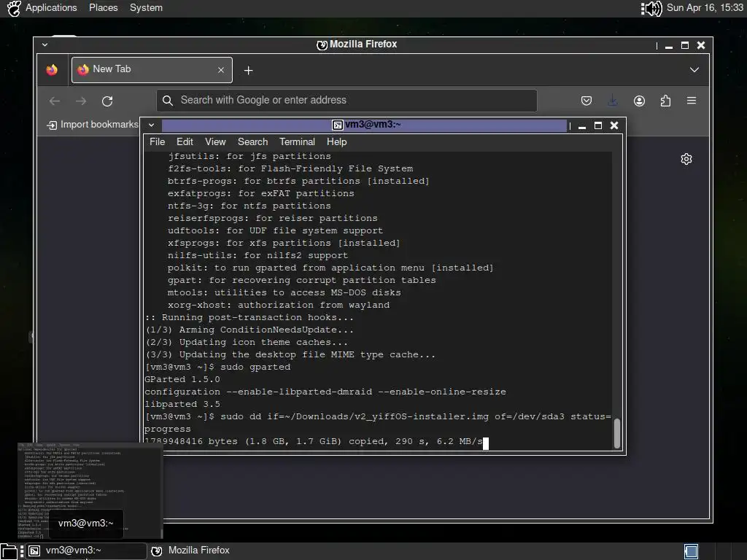Click the terminal window preview thumbnail
Viewport: 747px width, 560px height.
click(90, 489)
